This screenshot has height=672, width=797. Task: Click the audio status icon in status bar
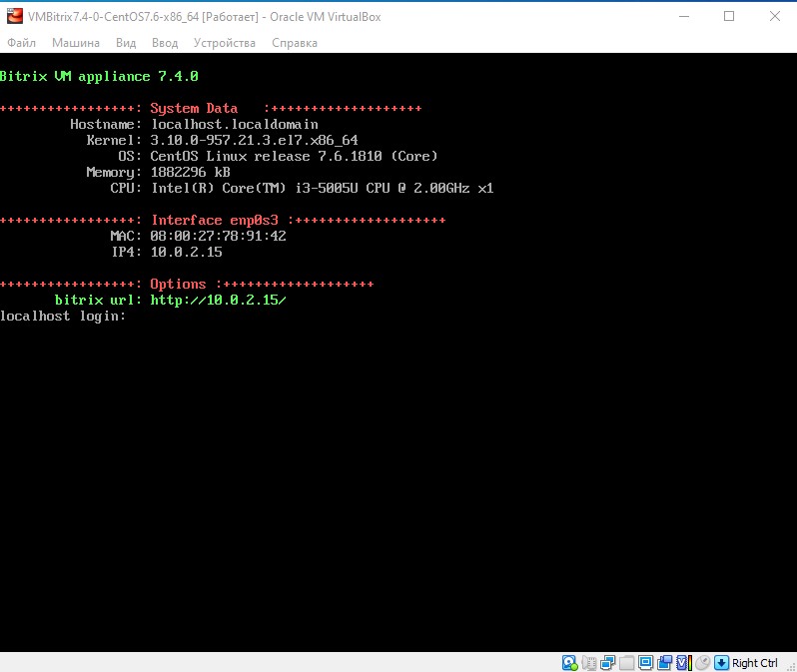coord(588,663)
